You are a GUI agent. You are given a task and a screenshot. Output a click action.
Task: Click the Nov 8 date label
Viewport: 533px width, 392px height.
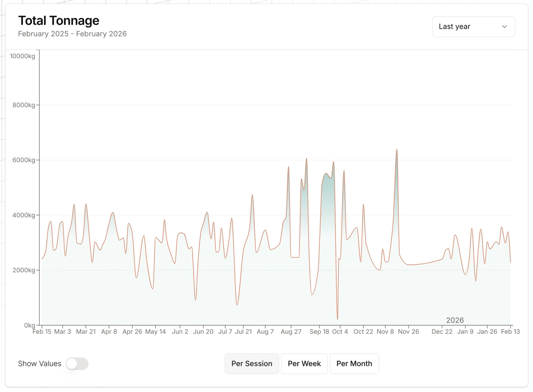coord(385,332)
